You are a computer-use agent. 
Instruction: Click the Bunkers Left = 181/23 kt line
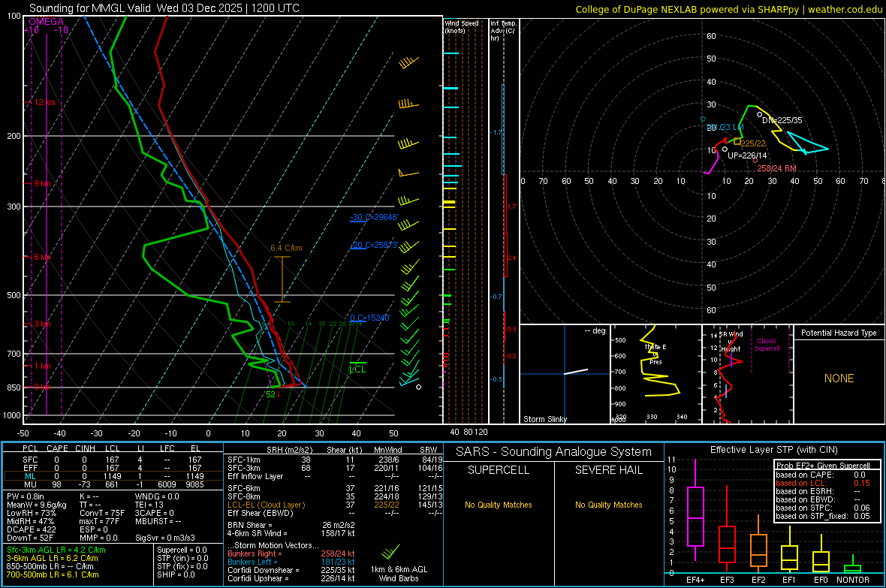[x=291, y=562]
